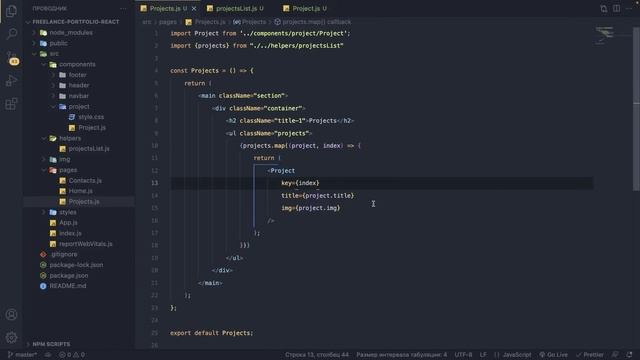The width and height of the screenshot is (640, 360).
Task: Open Source Control view with badge
Action: pyautogui.click(x=11, y=58)
